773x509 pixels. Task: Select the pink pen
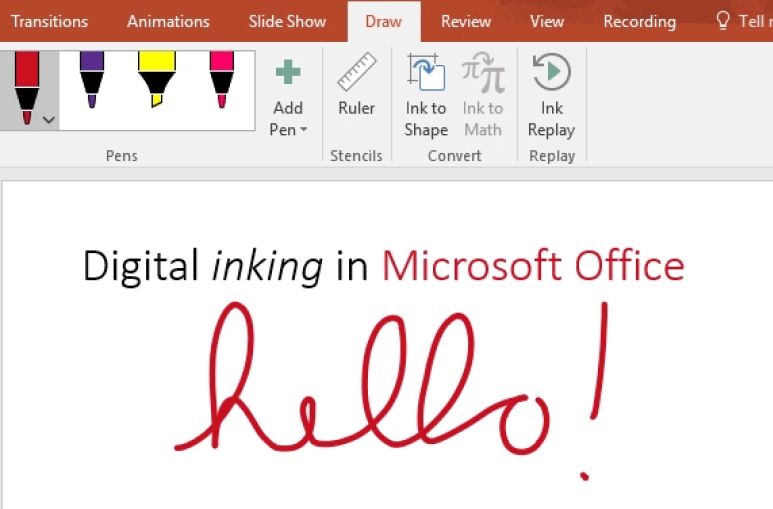222,80
